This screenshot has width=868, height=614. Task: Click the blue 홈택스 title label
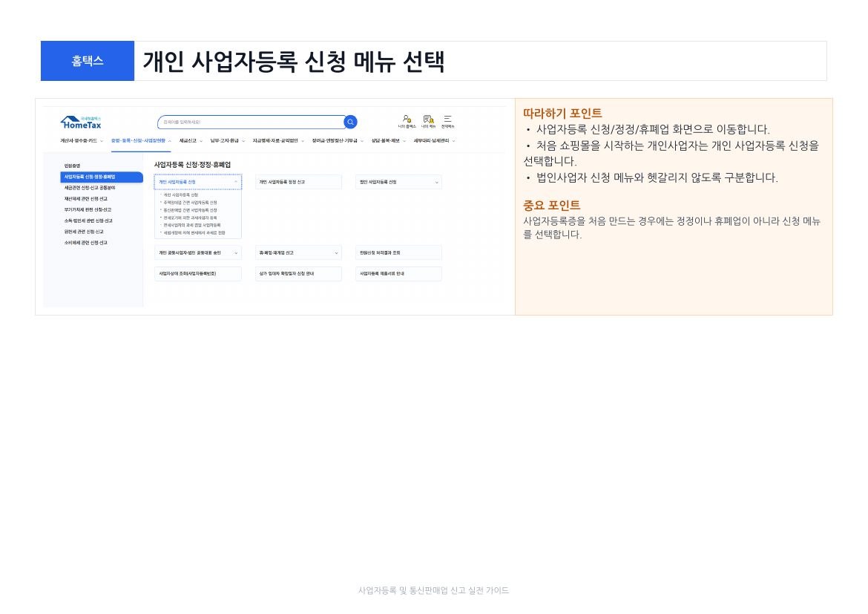point(88,61)
